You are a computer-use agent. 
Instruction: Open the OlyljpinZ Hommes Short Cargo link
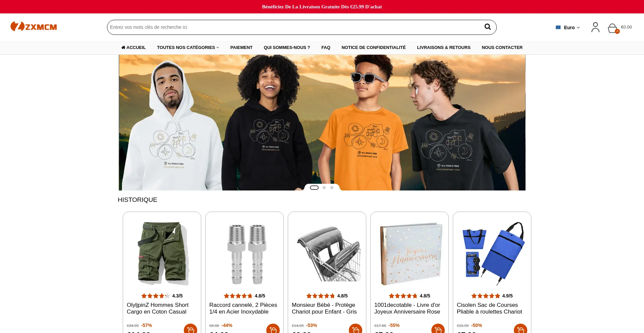tap(158, 308)
